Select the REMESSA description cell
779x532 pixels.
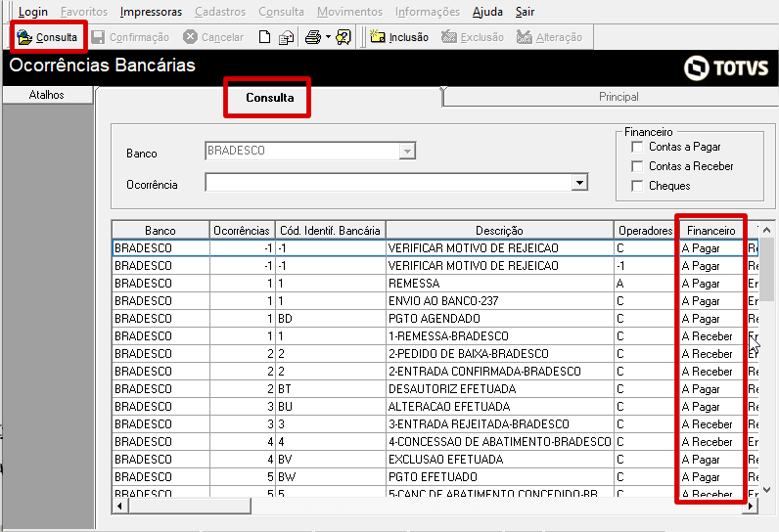point(499,284)
